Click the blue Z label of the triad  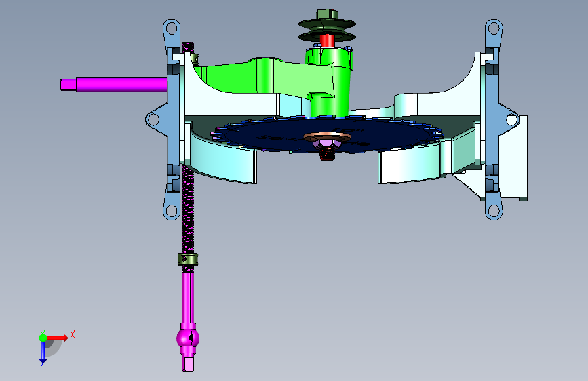pyautogui.click(x=43, y=364)
